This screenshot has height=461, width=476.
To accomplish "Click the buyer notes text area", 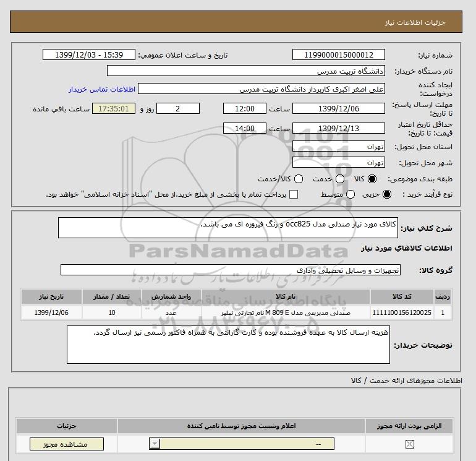I will click(228, 345).
